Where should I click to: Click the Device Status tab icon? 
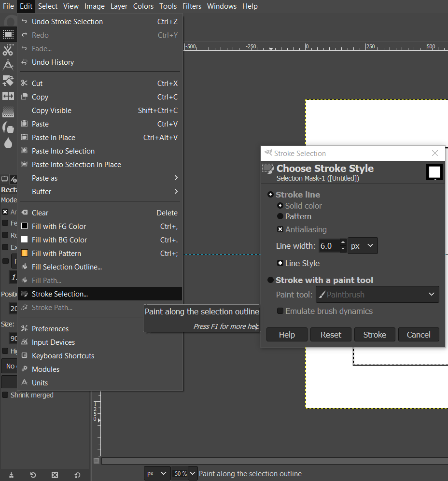(14, 179)
